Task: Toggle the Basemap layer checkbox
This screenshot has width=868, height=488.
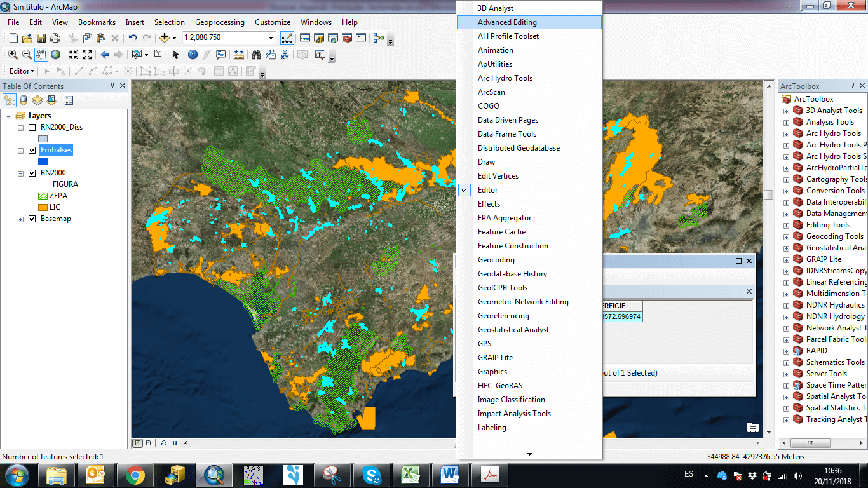Action: pos(32,219)
